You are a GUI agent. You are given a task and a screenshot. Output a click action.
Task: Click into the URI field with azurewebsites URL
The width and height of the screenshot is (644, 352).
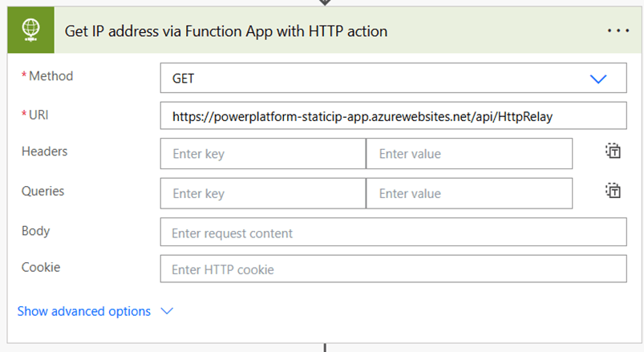(x=393, y=116)
